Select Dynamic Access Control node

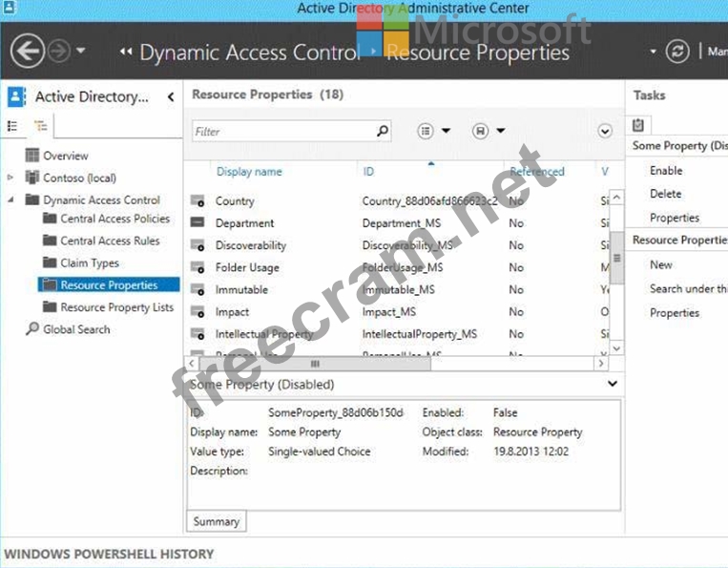pos(102,200)
